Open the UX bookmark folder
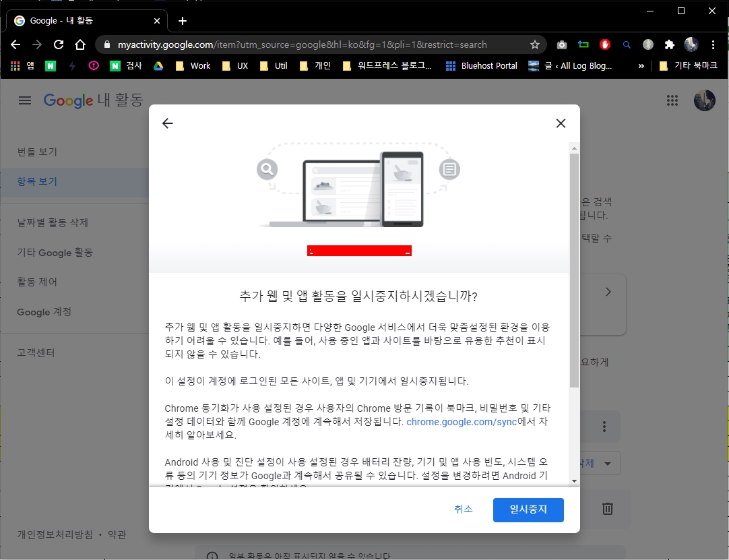 [235, 66]
